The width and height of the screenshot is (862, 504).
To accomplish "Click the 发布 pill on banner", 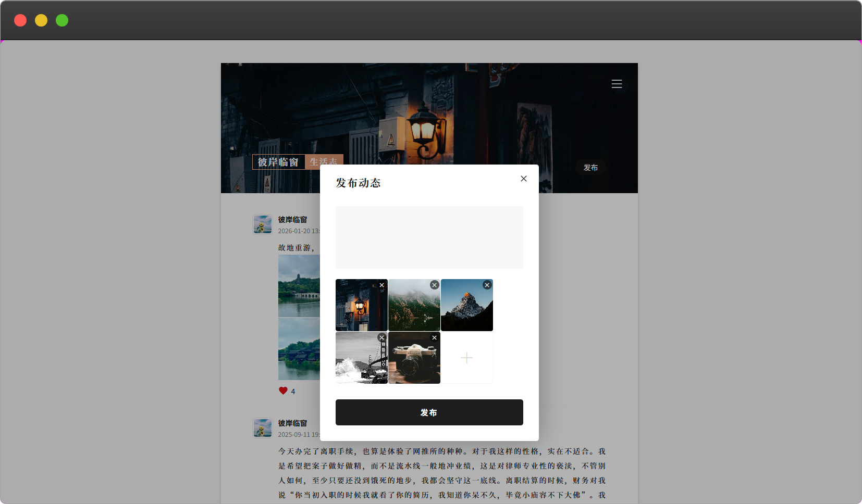I will pyautogui.click(x=591, y=168).
